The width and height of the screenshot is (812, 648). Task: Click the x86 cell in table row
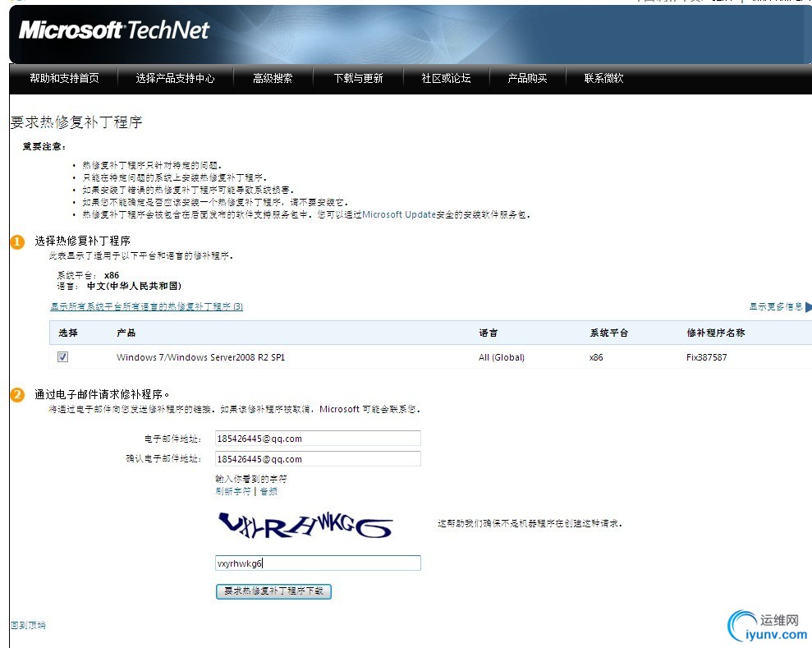tap(596, 357)
